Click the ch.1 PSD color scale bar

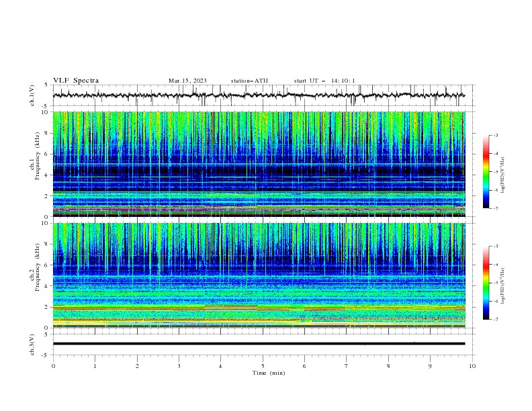pyautogui.click(x=486, y=172)
